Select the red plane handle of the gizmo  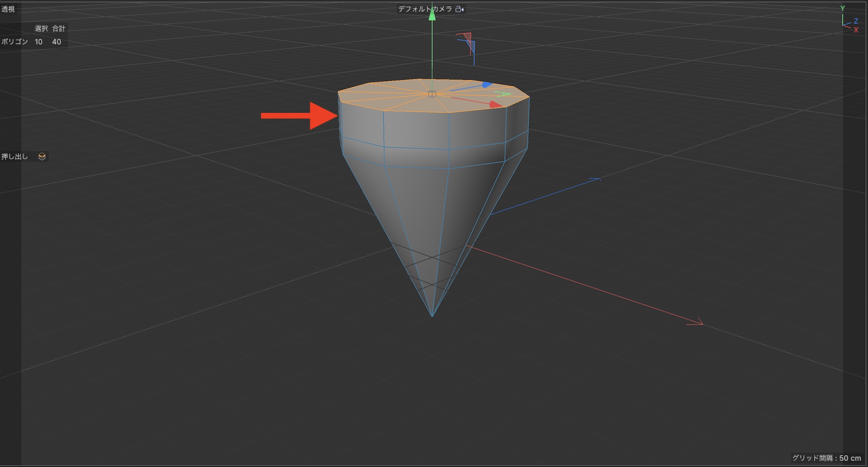coord(467,37)
